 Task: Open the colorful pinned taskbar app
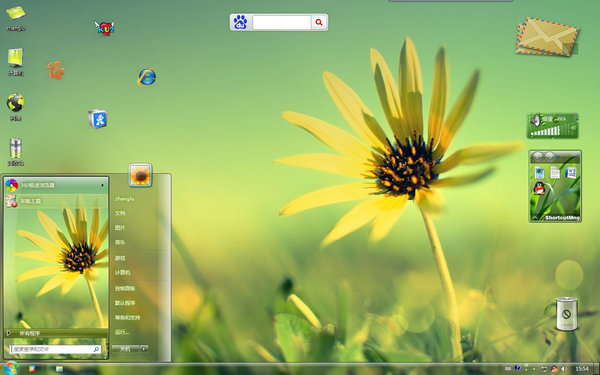click(x=32, y=369)
